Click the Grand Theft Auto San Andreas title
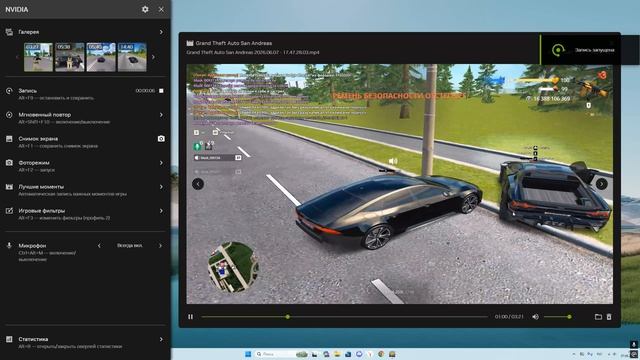The height and width of the screenshot is (360, 640). pos(233,43)
